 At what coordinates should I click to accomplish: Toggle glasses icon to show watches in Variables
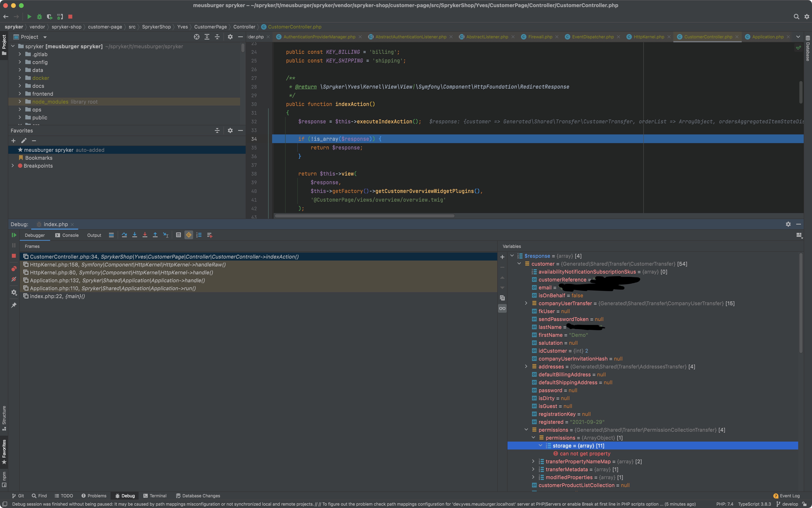[x=502, y=308]
